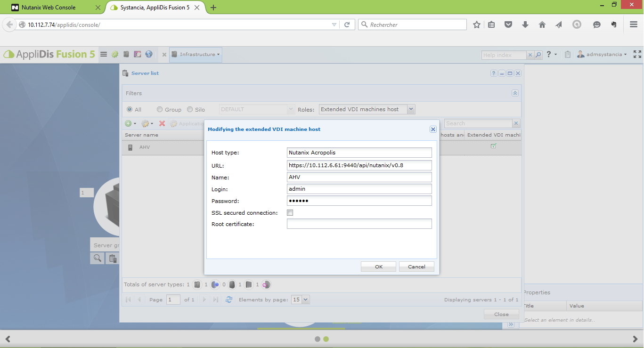Open the Firefox downloads arrow icon

coord(525,25)
